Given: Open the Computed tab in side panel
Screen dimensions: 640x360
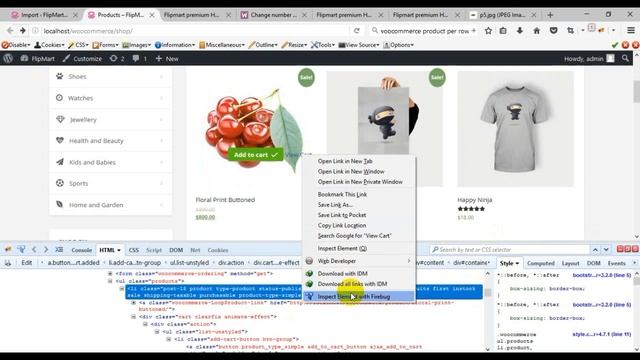Looking at the screenshot, I should (540, 263).
